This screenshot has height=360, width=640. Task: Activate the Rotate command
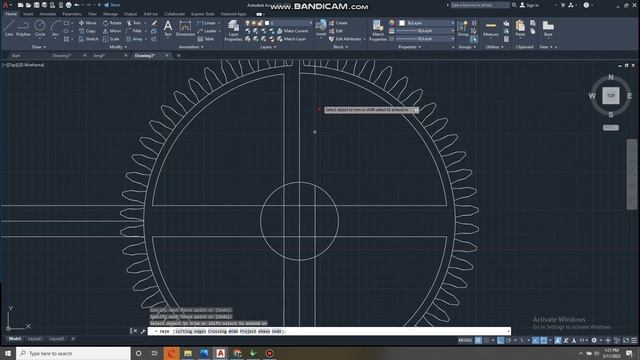[112, 23]
